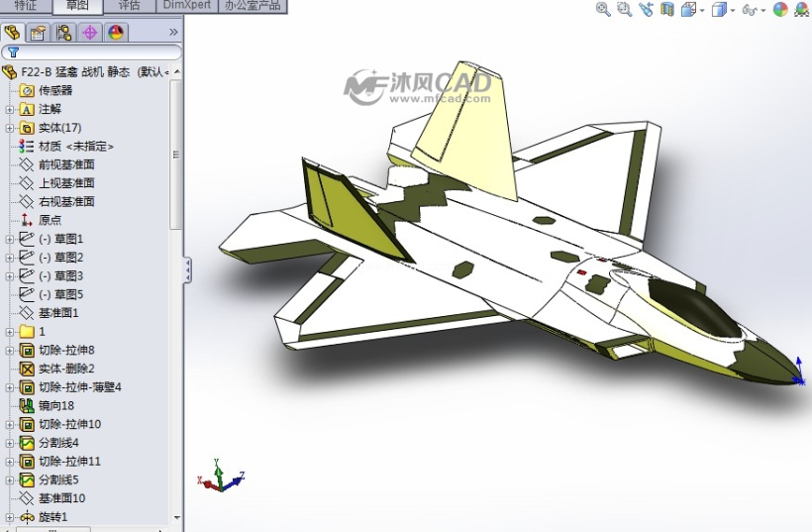Expand the 切除-拉伸8 feature

click(x=9, y=351)
